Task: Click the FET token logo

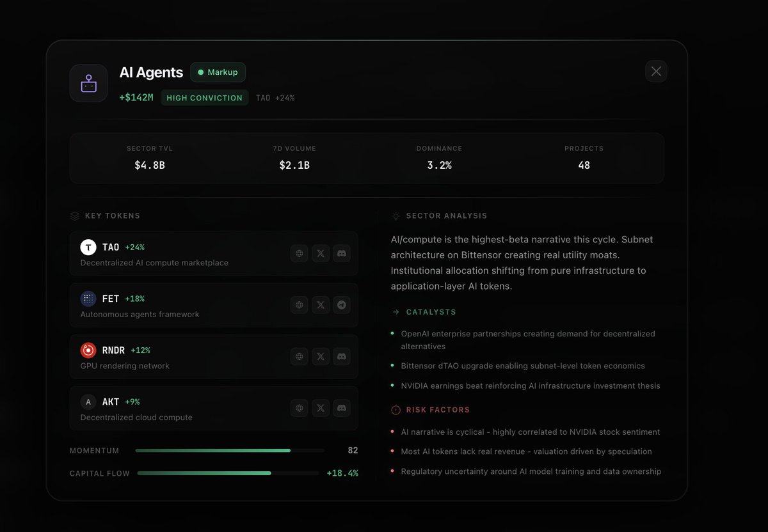Action: click(x=88, y=299)
